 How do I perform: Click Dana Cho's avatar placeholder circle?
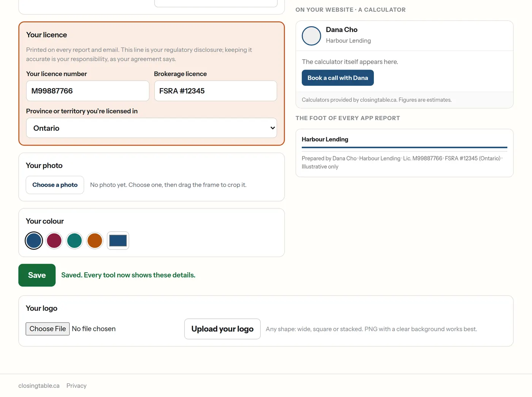click(312, 36)
